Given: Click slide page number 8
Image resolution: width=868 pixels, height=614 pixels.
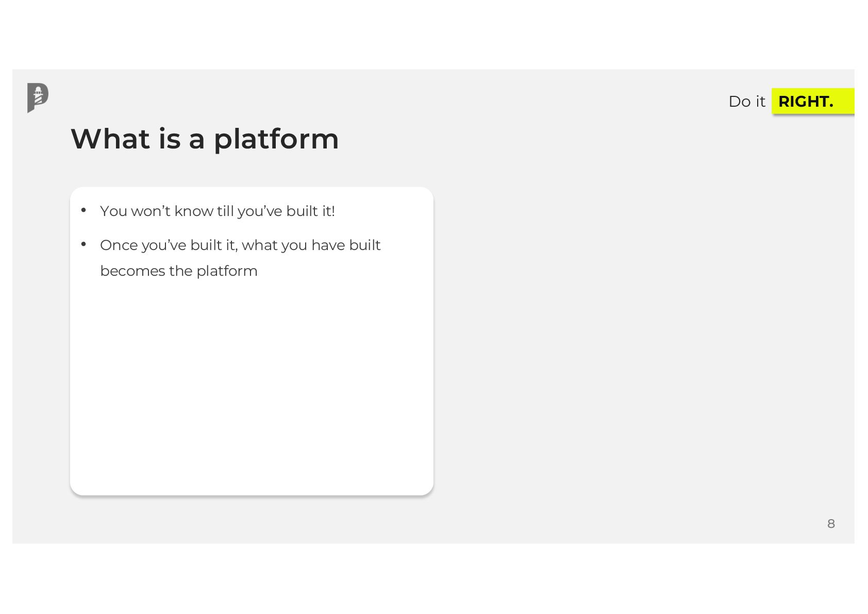Looking at the screenshot, I should (830, 524).
